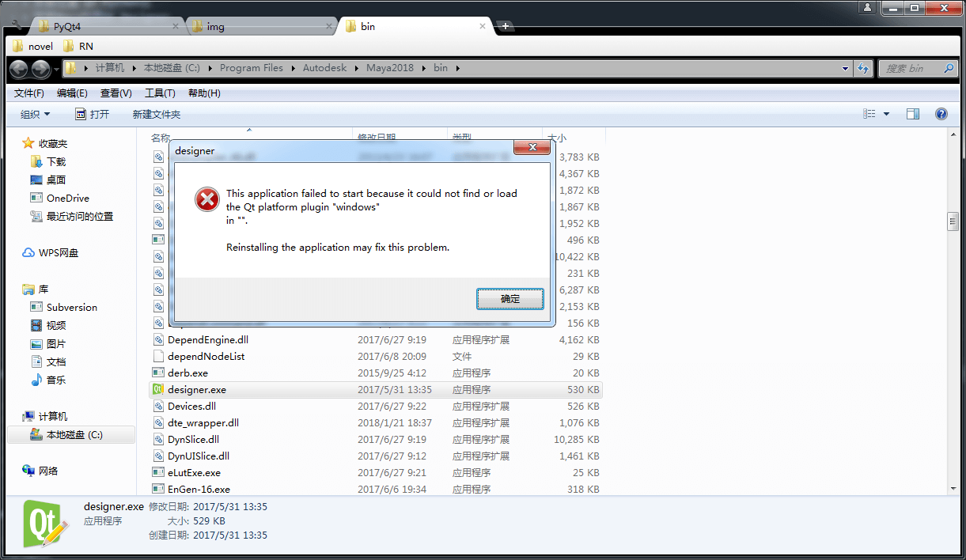Expand the 组织 dropdown menu
966x560 pixels.
(36, 114)
